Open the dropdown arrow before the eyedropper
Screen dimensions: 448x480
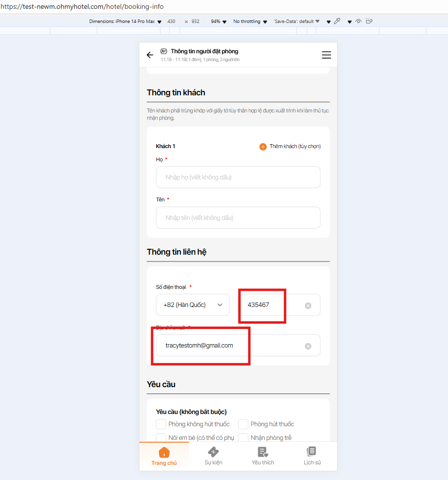click(328, 22)
